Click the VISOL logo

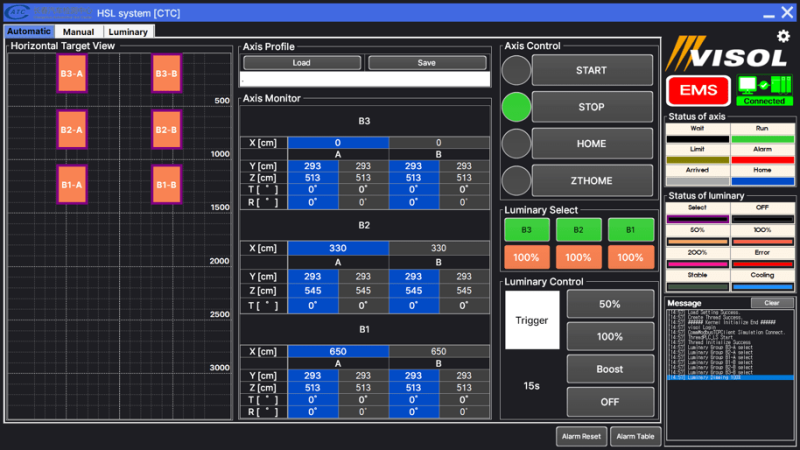728,54
